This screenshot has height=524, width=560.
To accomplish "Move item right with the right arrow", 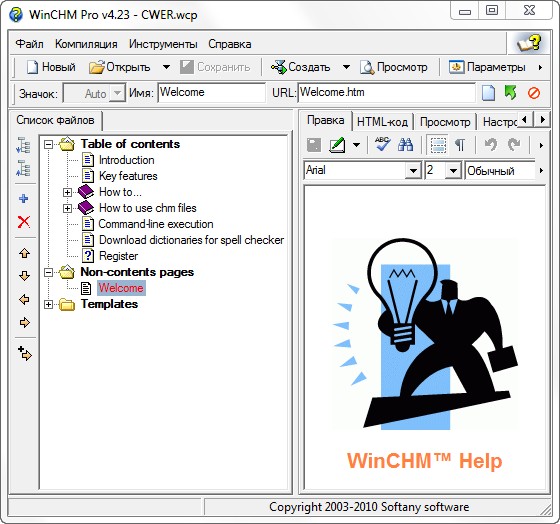I will [24, 323].
